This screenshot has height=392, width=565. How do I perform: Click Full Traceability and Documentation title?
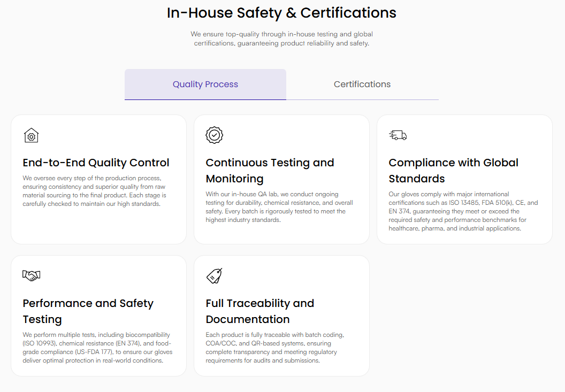click(x=259, y=311)
